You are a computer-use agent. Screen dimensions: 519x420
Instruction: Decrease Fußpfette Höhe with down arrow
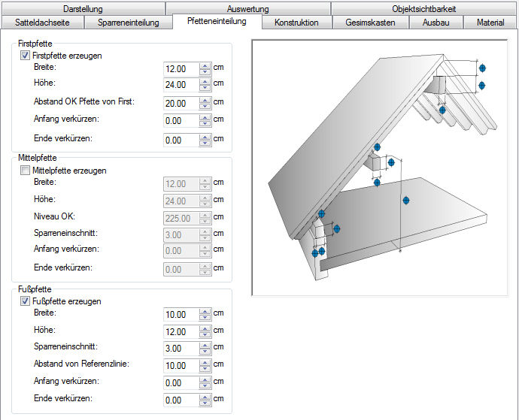205,335
